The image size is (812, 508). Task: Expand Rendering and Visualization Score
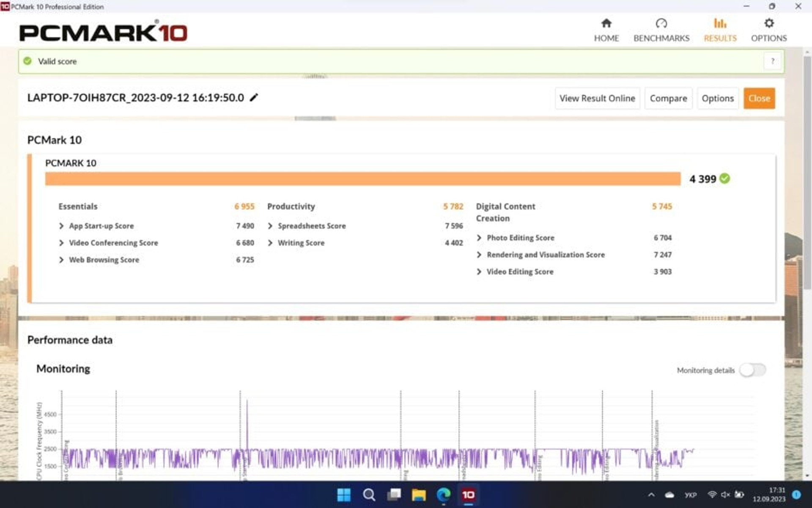[479, 255]
